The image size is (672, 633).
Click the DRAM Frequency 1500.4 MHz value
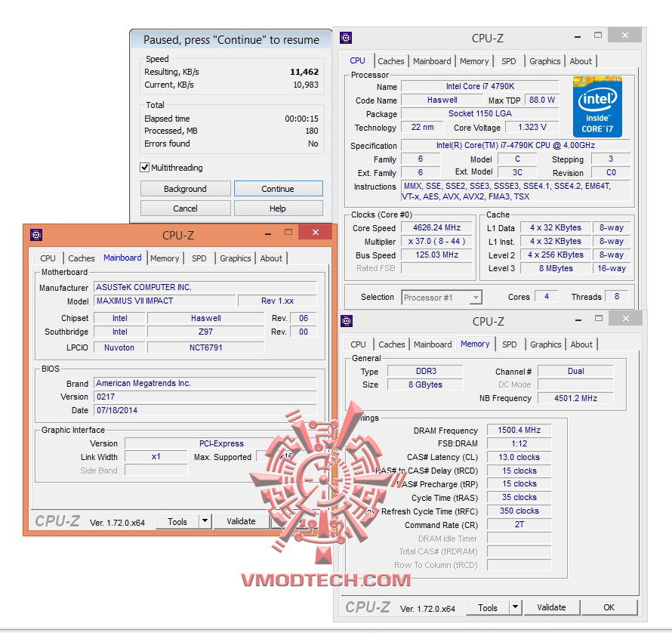tap(519, 430)
